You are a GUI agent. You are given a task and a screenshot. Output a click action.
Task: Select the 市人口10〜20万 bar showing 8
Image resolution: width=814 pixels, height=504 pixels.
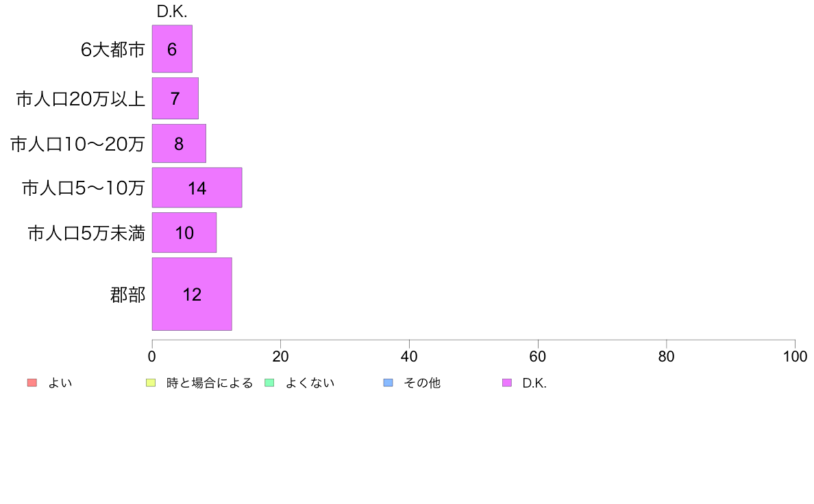(179, 143)
